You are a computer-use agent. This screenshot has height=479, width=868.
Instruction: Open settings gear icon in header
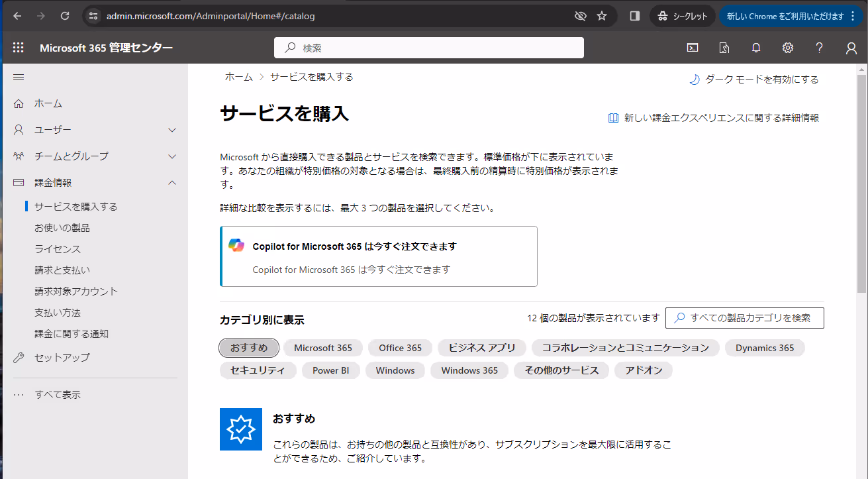(788, 48)
